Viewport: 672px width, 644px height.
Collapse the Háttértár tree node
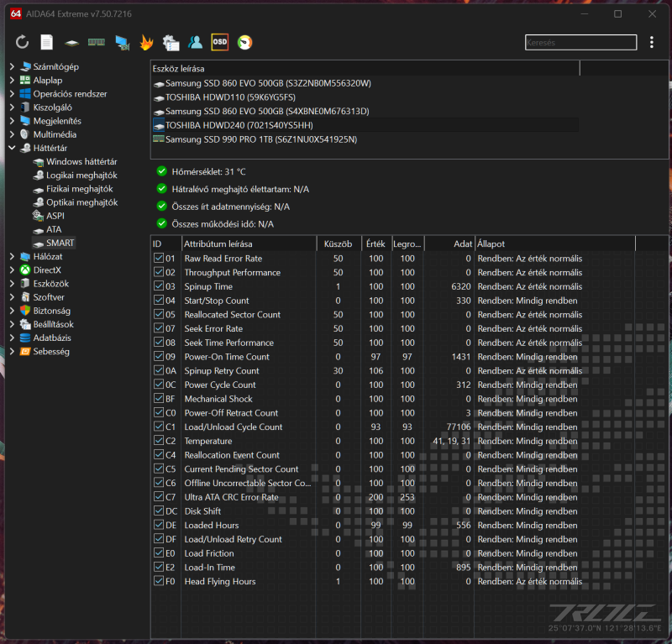(x=12, y=148)
